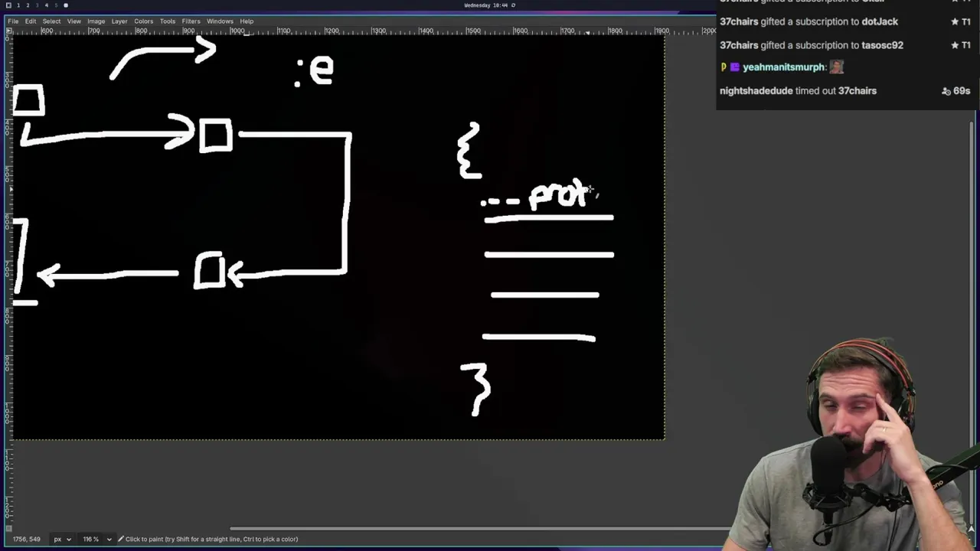Click the Wednesday clock in top bar

click(486, 5)
